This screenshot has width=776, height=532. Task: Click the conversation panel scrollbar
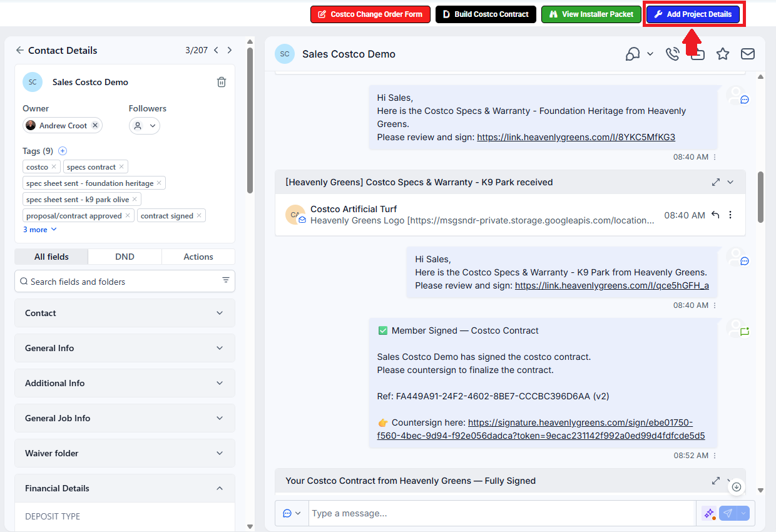[761, 197]
